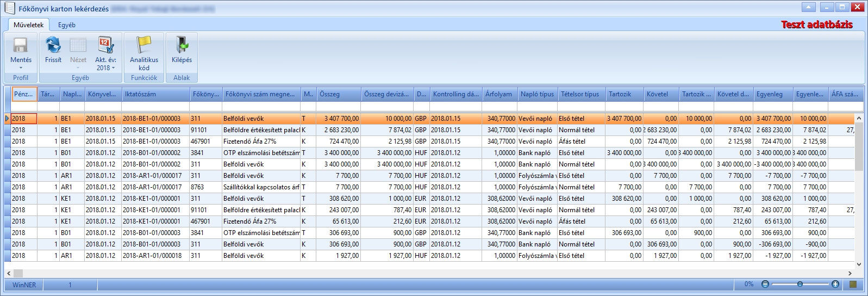Click zoom out minus icon in status bar
868x296 pixels.
pos(765,284)
